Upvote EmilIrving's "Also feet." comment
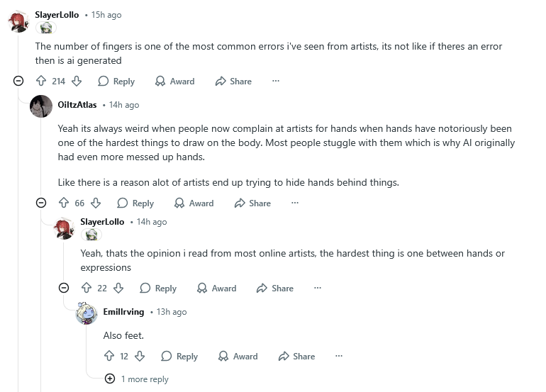The image size is (546, 392). [109, 357]
